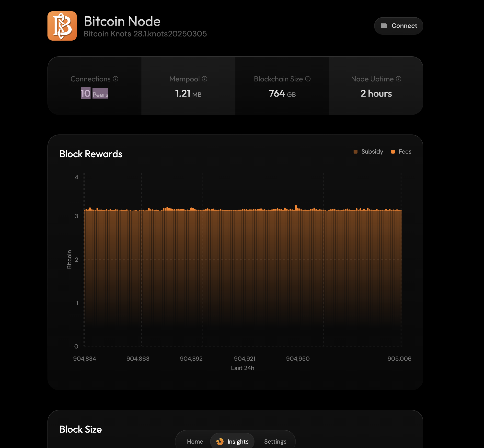Click the 904,834 block axis label
Image resolution: width=484 pixels, height=448 pixels.
click(85, 358)
